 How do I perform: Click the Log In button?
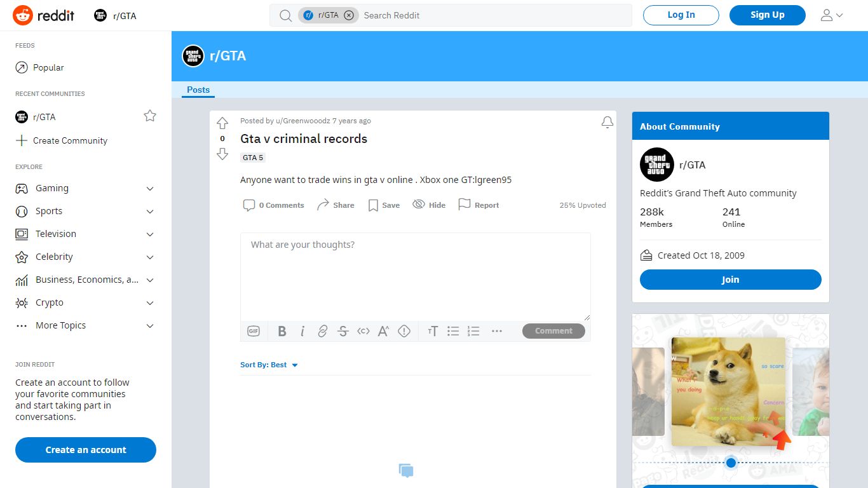tap(681, 15)
